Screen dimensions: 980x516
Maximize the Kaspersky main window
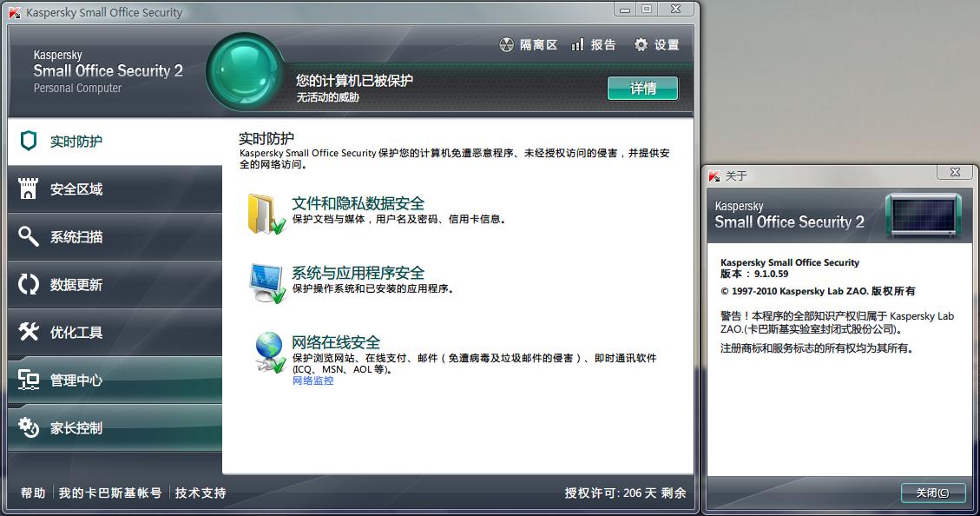click(647, 10)
